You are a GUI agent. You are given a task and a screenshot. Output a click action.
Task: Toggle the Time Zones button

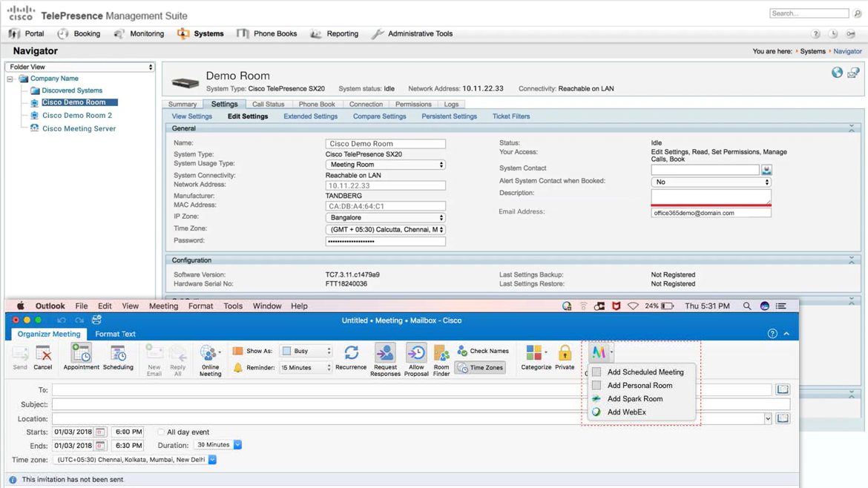click(480, 367)
